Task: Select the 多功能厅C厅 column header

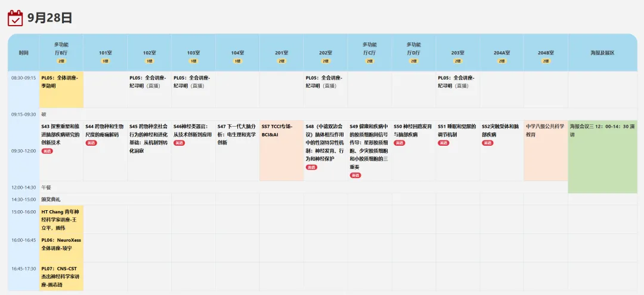Action: (370, 52)
